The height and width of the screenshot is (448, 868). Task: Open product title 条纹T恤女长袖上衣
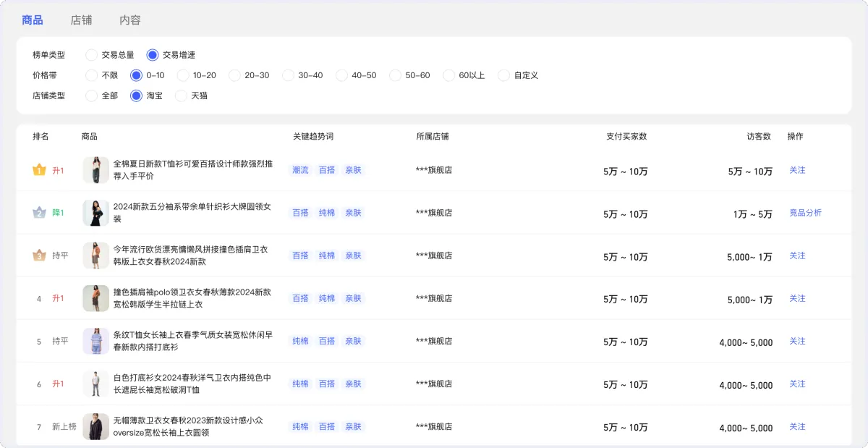pyautogui.click(x=193, y=341)
